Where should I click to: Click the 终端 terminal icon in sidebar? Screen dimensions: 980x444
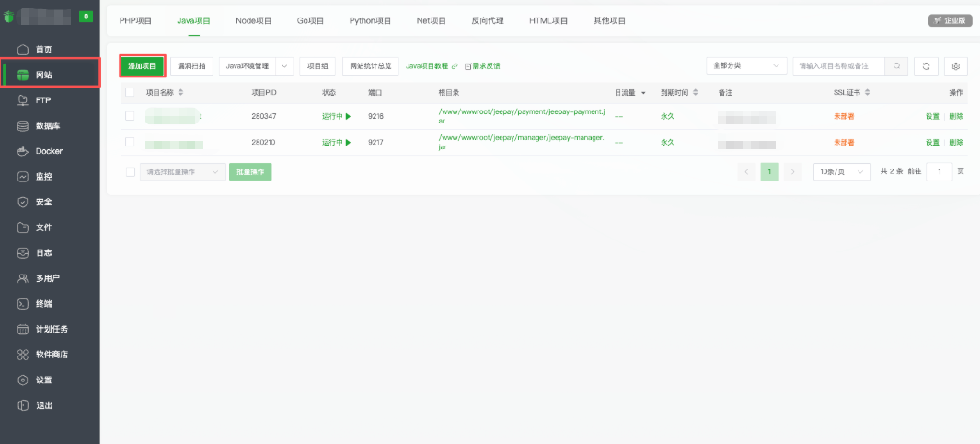(x=23, y=304)
